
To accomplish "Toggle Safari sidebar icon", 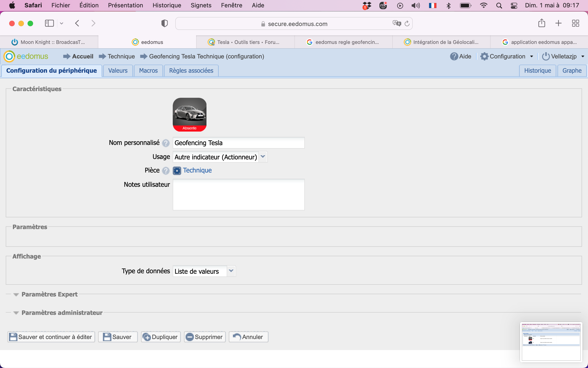I will [x=49, y=23].
